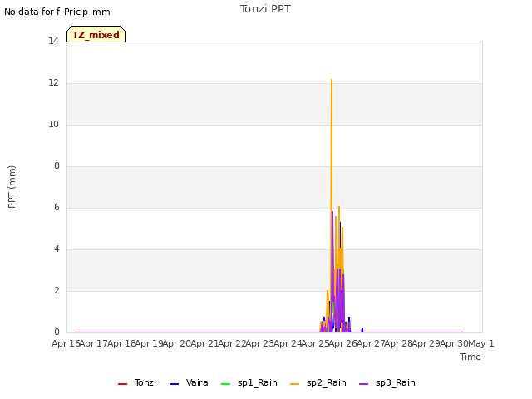This screenshot has width=532, height=399.
Task: Click the Tonzi PPT chart title
Action: point(266,9)
